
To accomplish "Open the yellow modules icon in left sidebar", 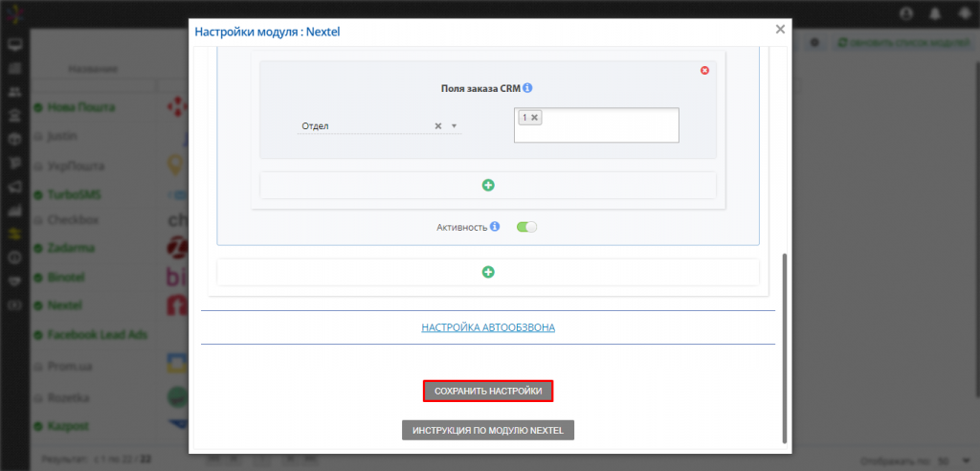I will pyautogui.click(x=14, y=234).
